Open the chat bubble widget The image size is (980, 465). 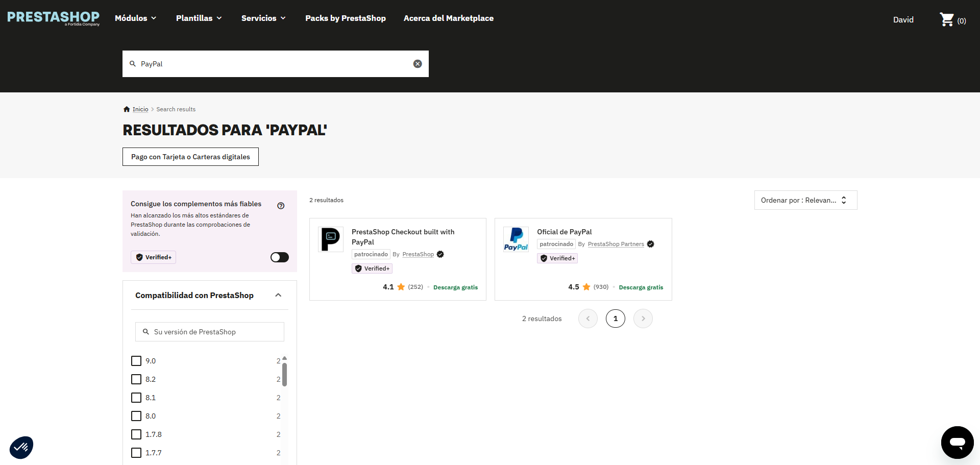tap(957, 443)
